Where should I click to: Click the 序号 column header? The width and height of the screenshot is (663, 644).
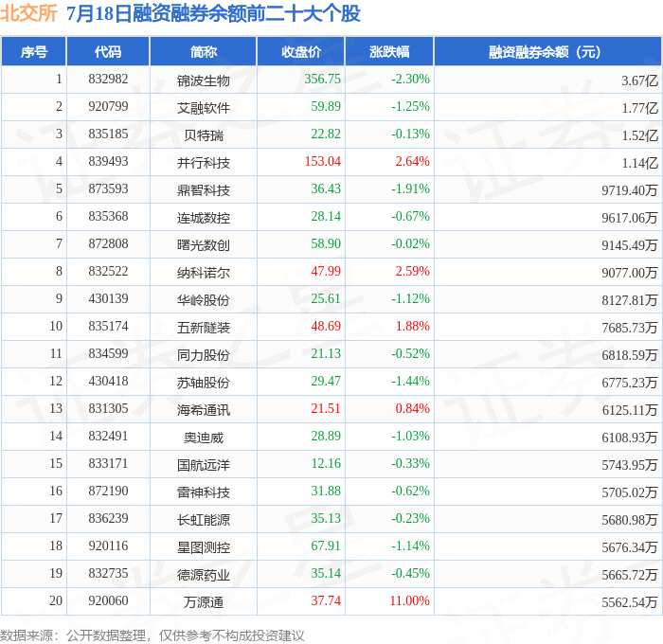(33, 51)
